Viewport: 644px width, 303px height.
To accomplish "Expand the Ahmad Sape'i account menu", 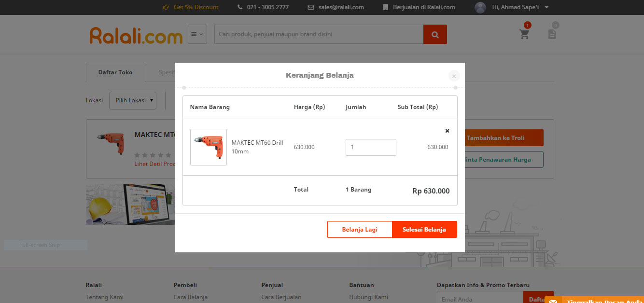I will pos(546,7).
